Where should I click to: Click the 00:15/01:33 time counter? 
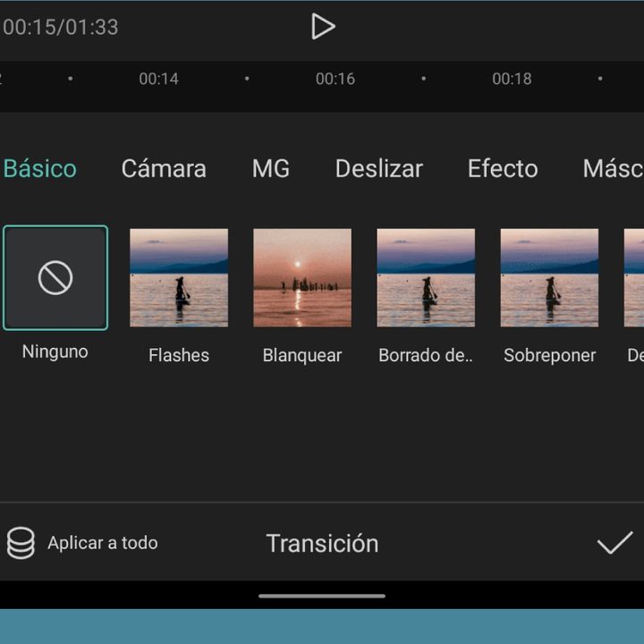61,27
